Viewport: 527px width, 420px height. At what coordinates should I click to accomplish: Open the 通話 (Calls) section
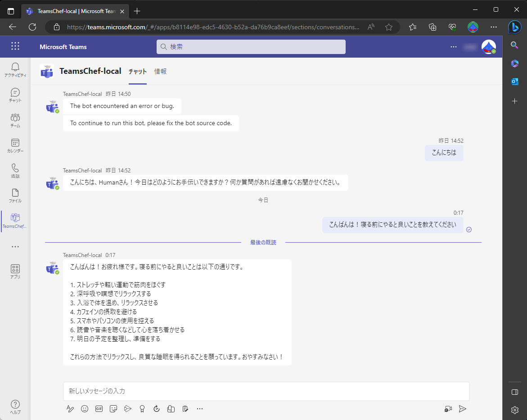pos(15,170)
